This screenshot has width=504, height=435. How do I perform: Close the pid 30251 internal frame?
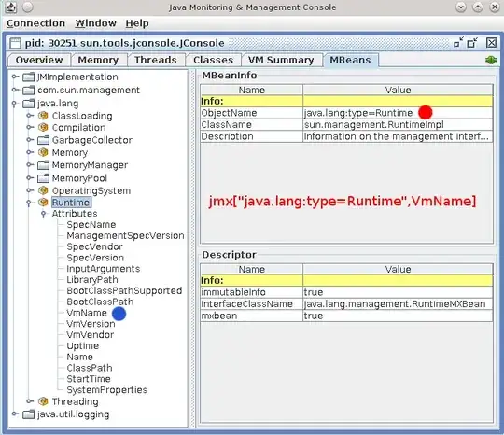(x=491, y=42)
